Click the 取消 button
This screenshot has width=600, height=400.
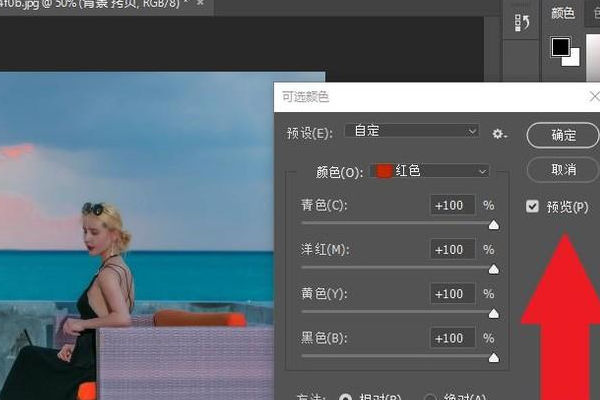(563, 169)
